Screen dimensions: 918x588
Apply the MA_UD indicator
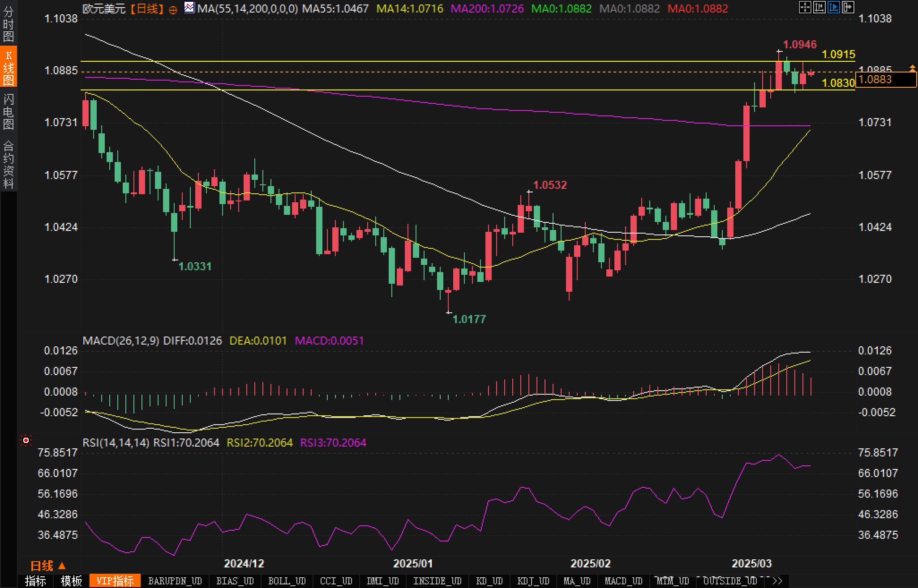click(577, 581)
